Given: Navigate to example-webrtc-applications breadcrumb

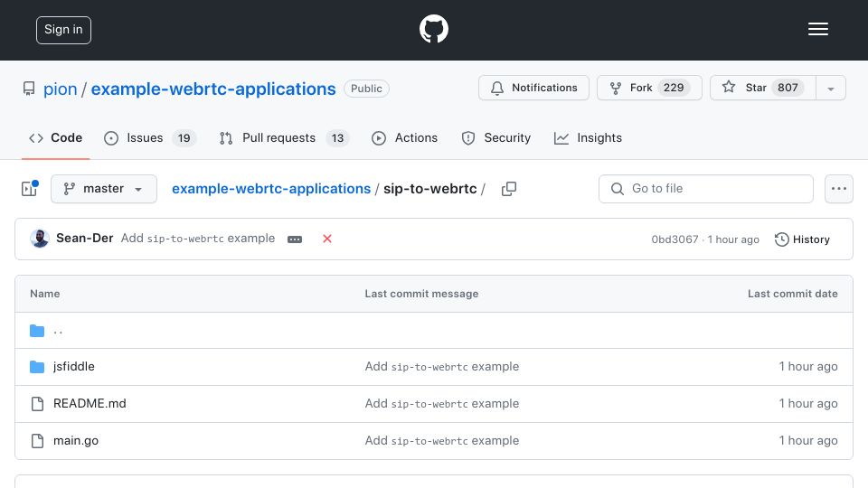Looking at the screenshot, I should tap(271, 189).
